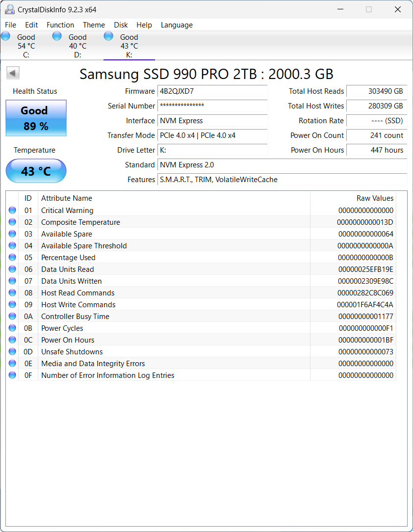Viewport: 413px width, 532px height.
Task: Click Total Host Reads value 303490 GB
Action: pyautogui.click(x=377, y=91)
